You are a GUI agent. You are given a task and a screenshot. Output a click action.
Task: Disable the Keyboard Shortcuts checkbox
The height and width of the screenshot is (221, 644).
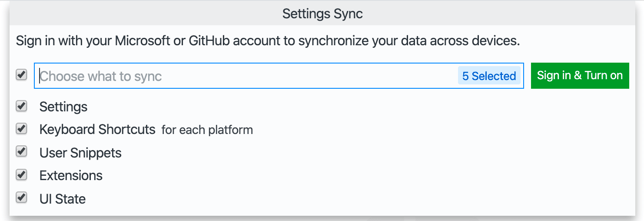click(x=21, y=129)
